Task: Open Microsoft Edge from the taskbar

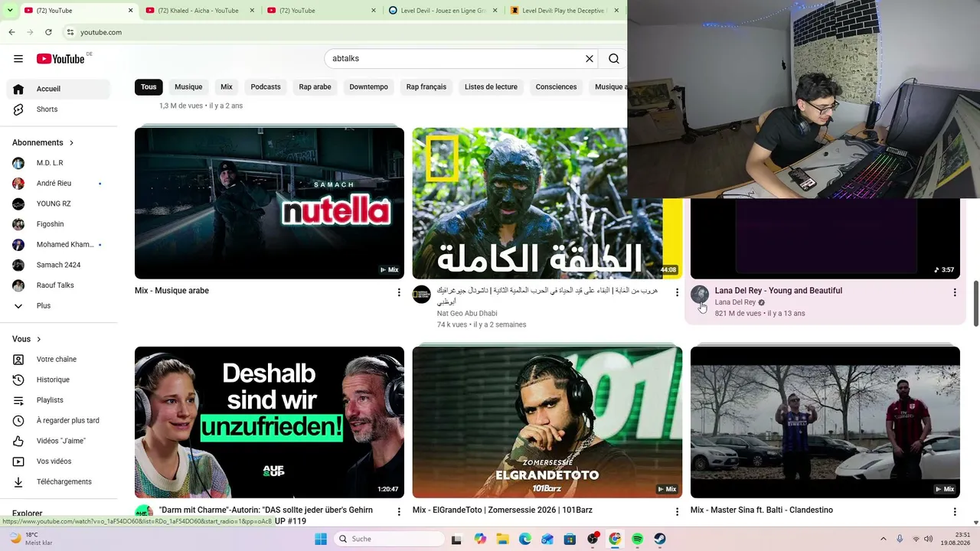Action: [x=524, y=539]
